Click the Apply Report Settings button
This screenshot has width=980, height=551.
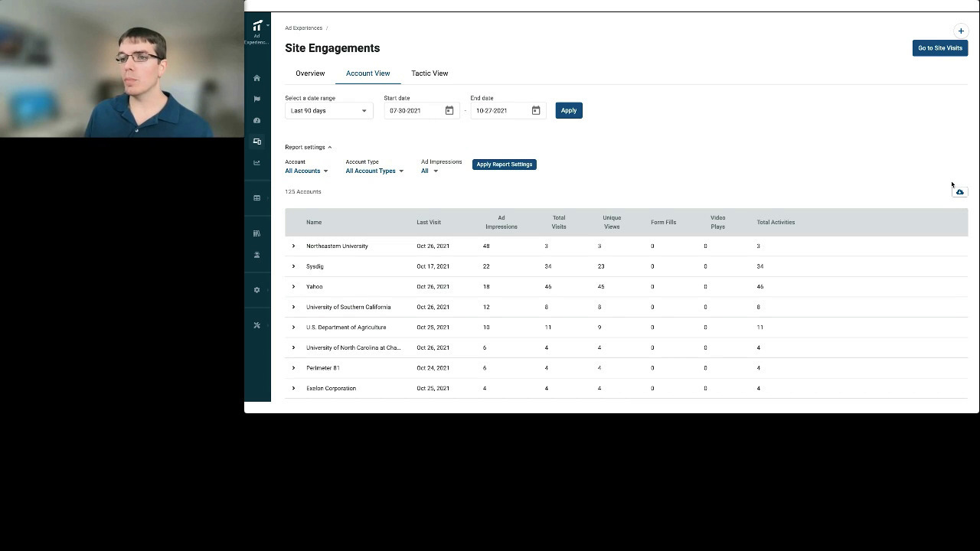click(x=504, y=165)
